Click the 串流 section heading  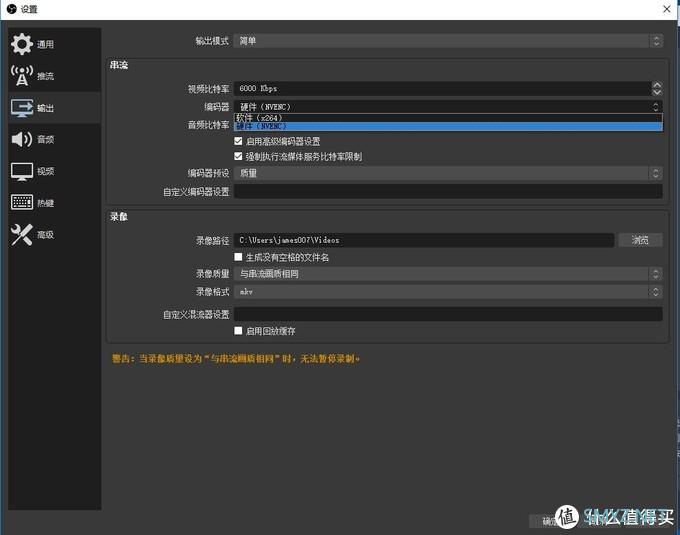coord(118,65)
